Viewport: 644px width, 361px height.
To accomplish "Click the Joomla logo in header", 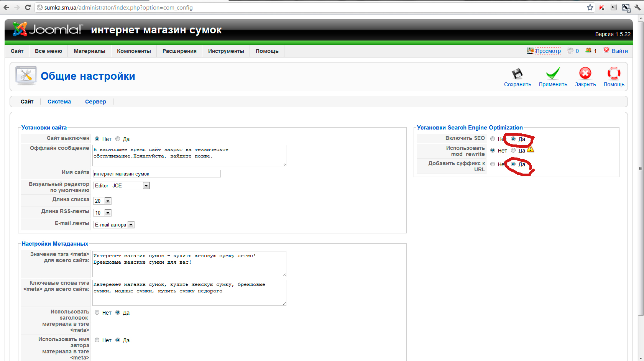I will point(47,30).
